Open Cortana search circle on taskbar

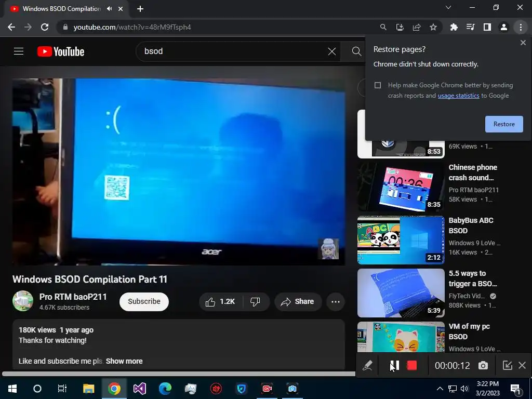(37, 389)
